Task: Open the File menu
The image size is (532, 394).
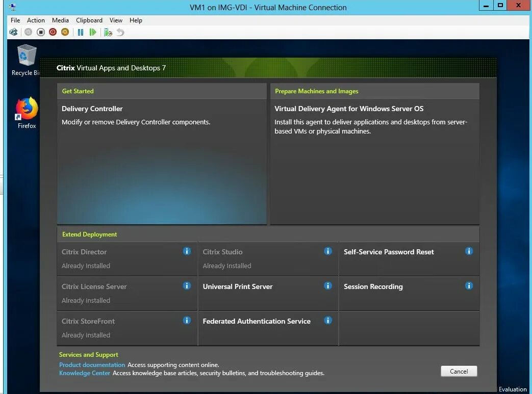Action: tap(15, 20)
